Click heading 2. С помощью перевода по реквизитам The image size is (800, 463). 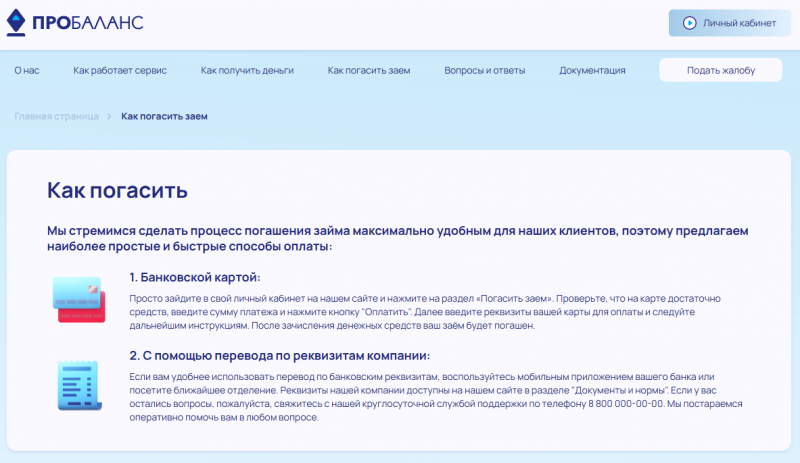[x=280, y=356]
